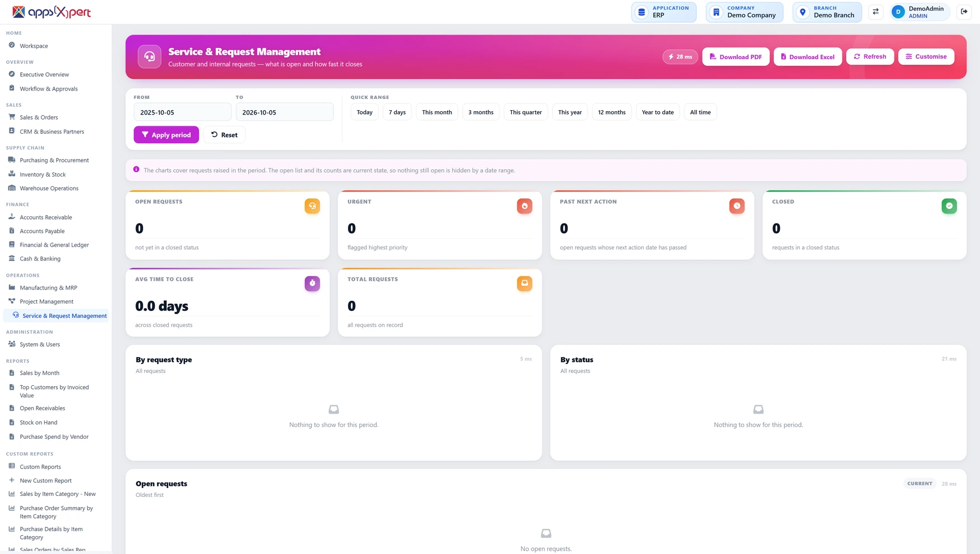Click the Closed card checkmark icon
980x554 pixels.
(949, 206)
